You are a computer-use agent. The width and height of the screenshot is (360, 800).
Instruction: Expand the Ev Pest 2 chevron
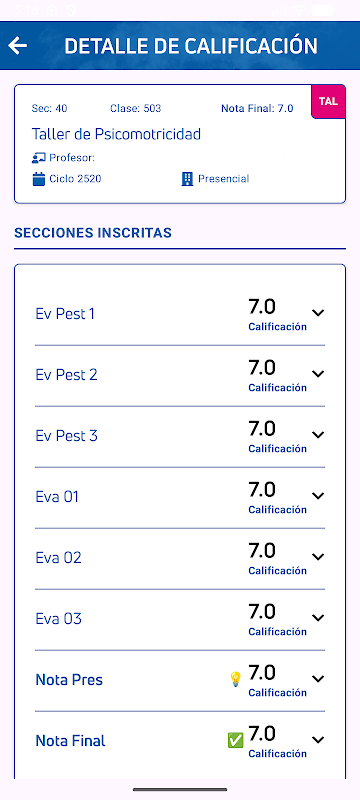click(x=318, y=374)
